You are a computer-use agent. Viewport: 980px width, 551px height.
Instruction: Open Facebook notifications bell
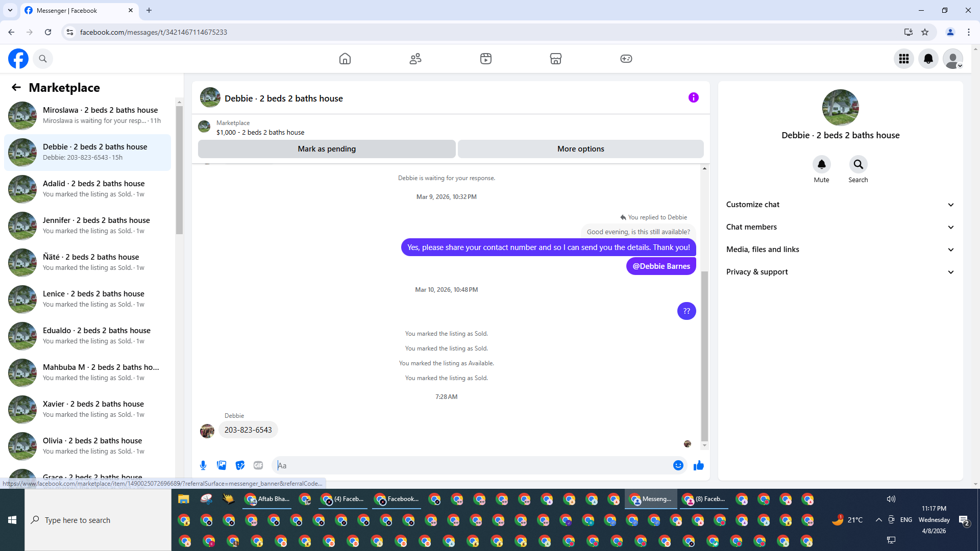click(928, 59)
